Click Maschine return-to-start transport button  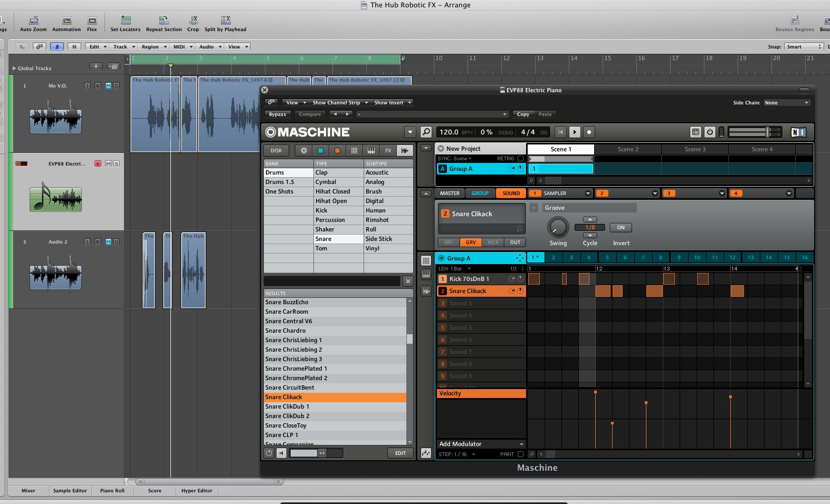(x=561, y=132)
